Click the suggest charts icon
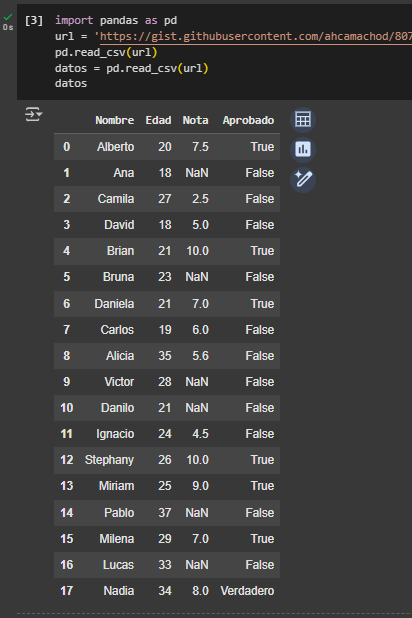Screen dimensions: 412x618 [x=303, y=149]
